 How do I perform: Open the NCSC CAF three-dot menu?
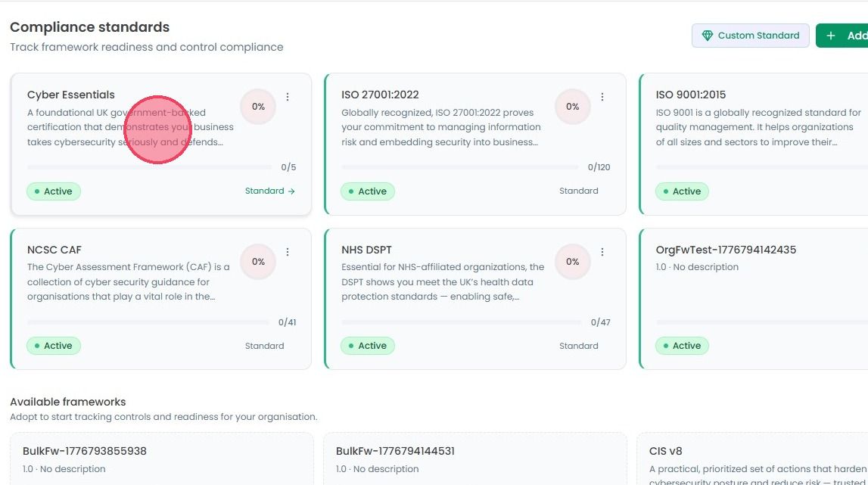click(x=288, y=252)
